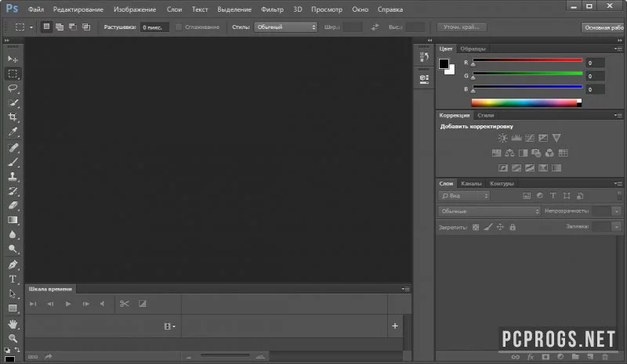Play the timeline

coord(68,304)
